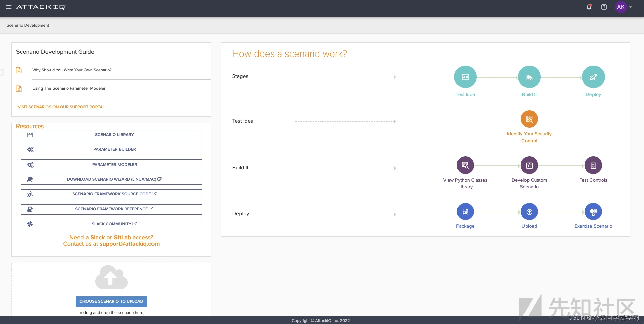This screenshot has width=644, height=324.
Task: Click the 'Identify Your Security Control' label
Action: tap(529, 137)
